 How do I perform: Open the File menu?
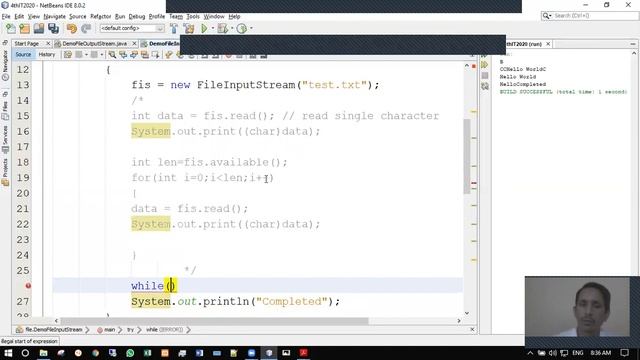[6, 17]
